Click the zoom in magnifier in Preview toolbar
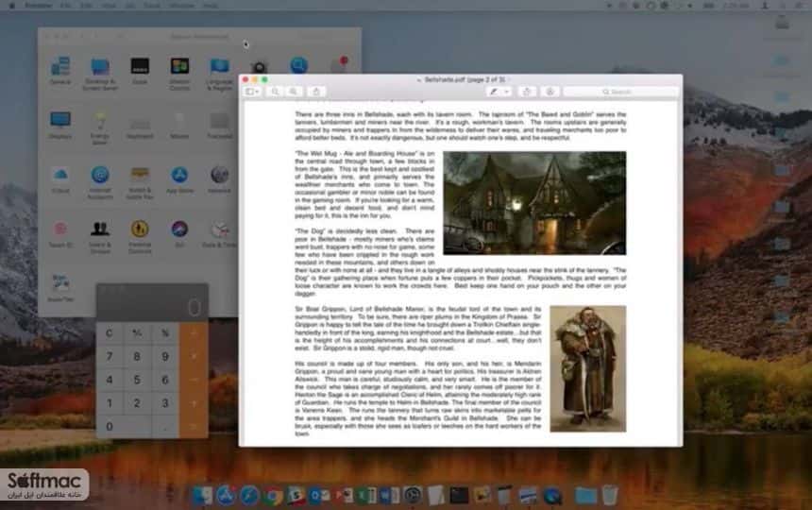The height and width of the screenshot is (510, 812). point(294,92)
